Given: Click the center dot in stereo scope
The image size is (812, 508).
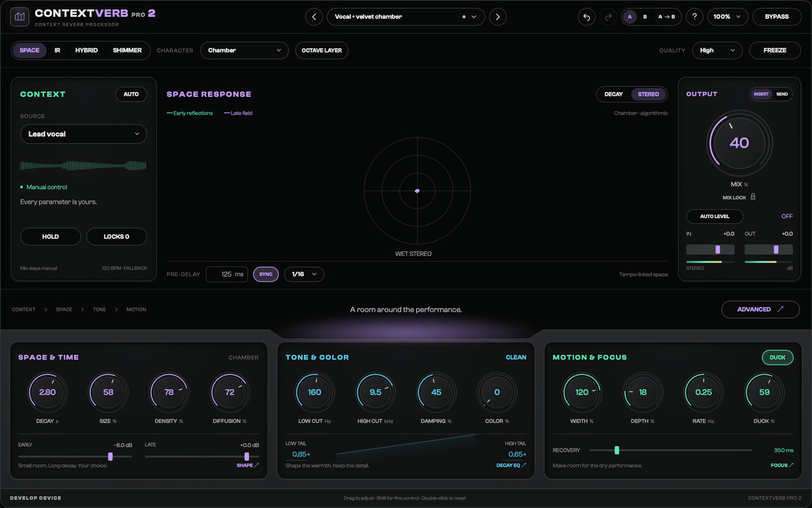Looking at the screenshot, I should tap(417, 191).
